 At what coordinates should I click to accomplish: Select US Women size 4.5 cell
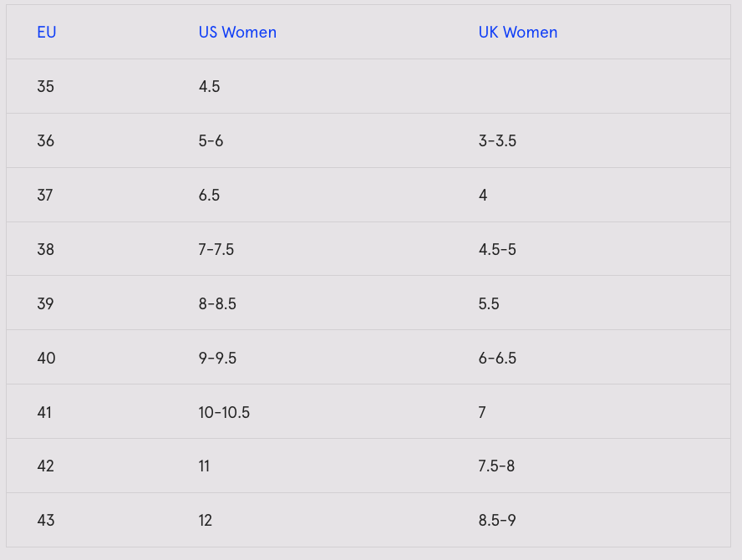coord(209,86)
